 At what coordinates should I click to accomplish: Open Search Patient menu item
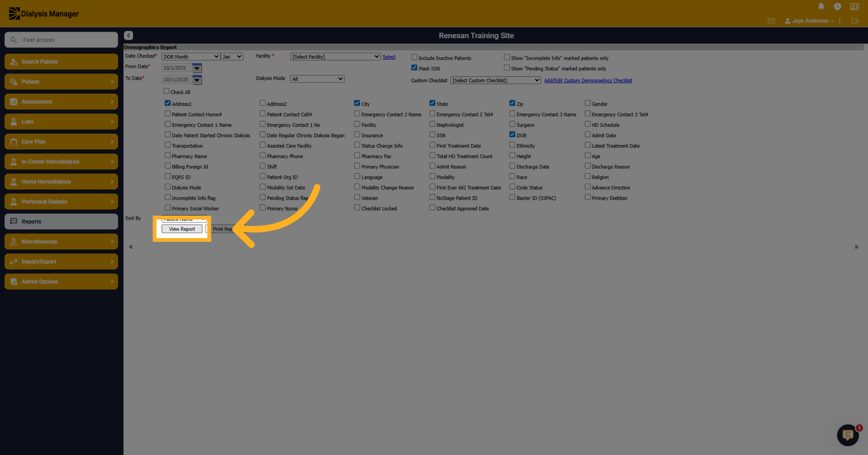(61, 62)
